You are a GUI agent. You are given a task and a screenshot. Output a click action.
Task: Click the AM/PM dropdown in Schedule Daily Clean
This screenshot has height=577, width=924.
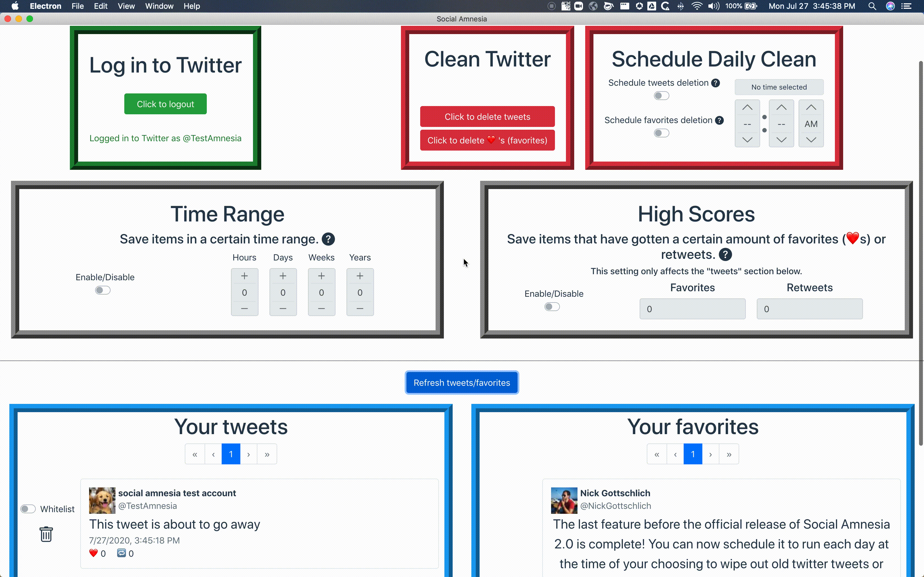pyautogui.click(x=811, y=123)
